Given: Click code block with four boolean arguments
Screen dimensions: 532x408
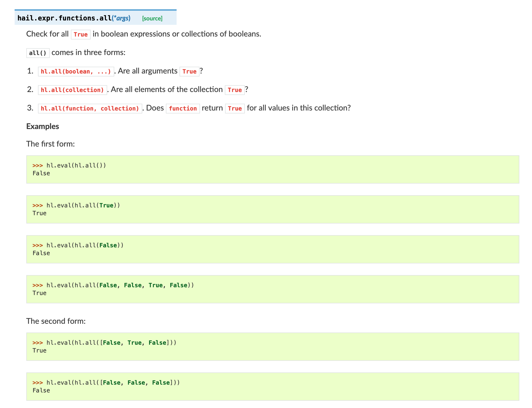Looking at the screenshot, I should click(x=272, y=289).
